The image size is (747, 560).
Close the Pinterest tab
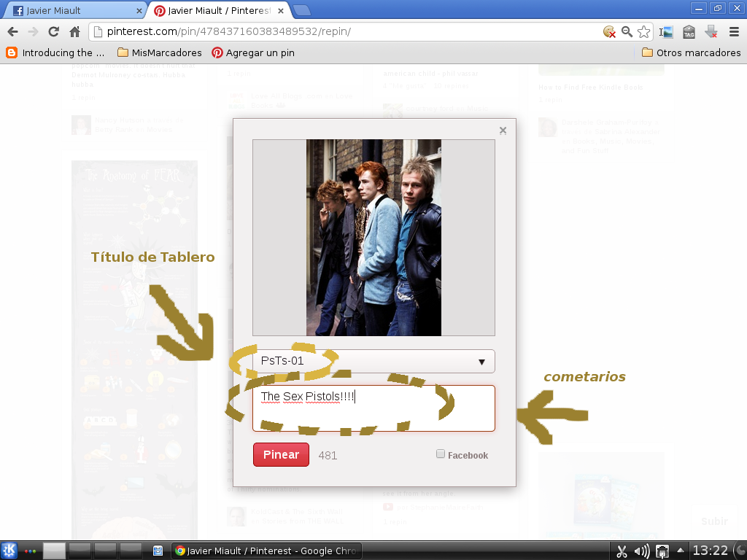(x=281, y=11)
